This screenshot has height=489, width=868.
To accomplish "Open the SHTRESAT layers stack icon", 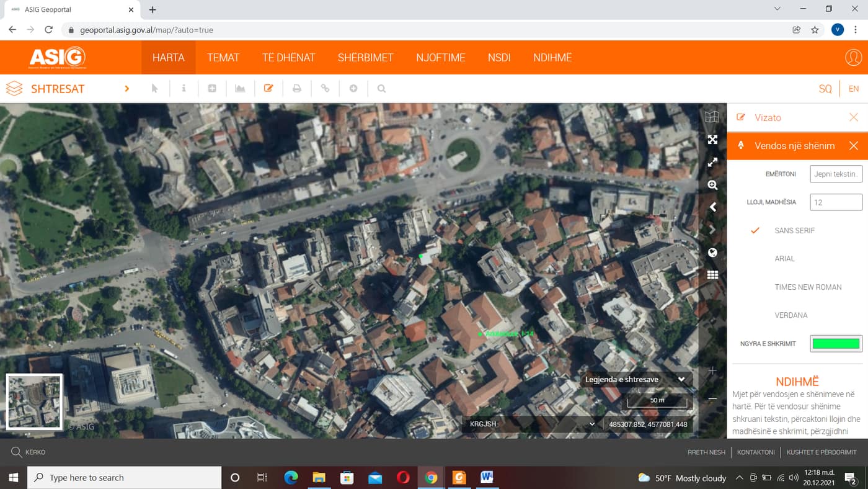I will [x=14, y=89].
